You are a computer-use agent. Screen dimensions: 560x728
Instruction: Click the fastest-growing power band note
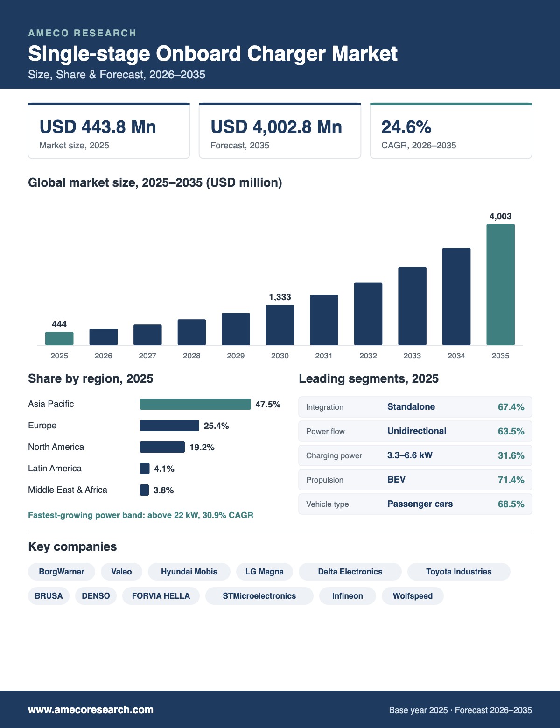(140, 515)
